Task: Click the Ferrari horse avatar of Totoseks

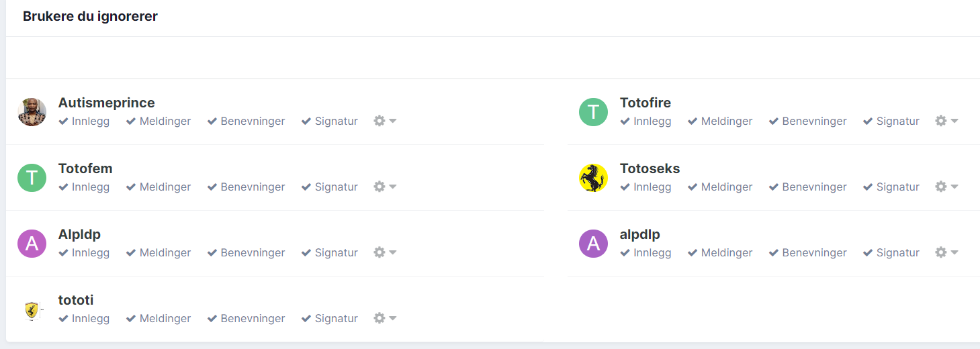Action: (593, 178)
